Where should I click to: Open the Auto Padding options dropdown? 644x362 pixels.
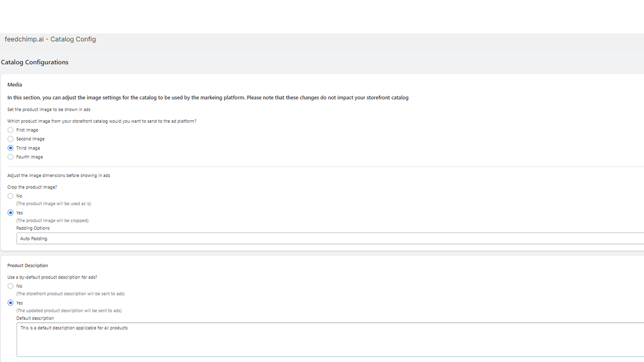tap(330, 239)
